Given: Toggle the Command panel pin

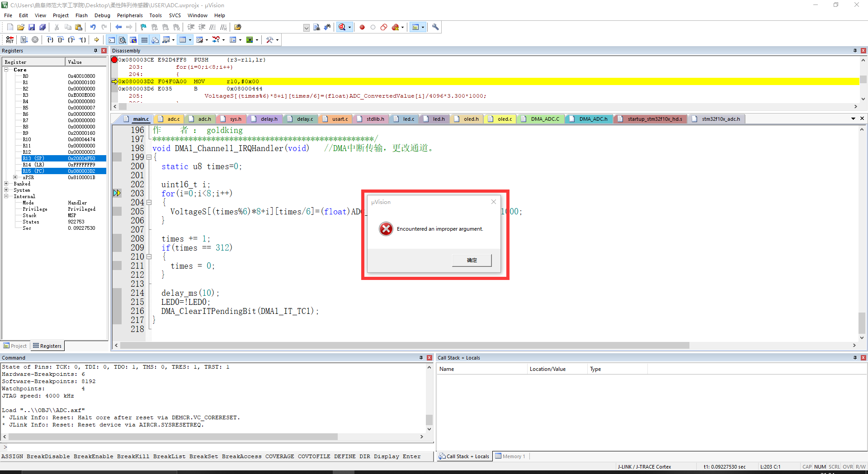Looking at the screenshot, I should (x=421, y=358).
